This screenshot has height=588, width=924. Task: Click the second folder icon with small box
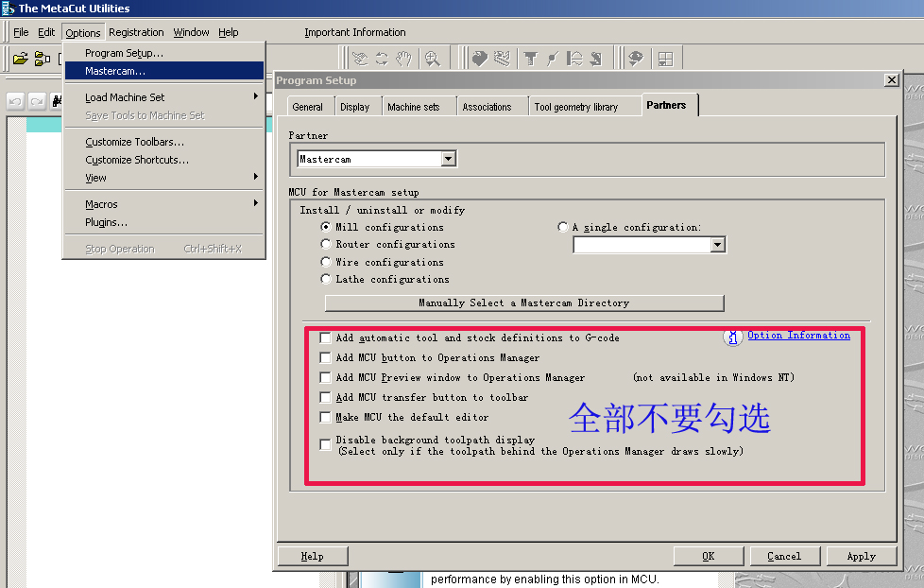point(42,59)
